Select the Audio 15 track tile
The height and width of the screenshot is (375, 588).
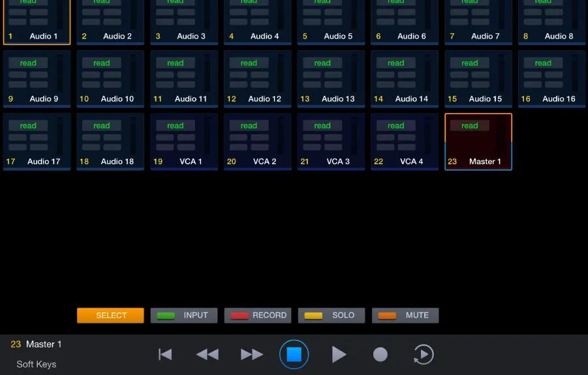click(478, 79)
